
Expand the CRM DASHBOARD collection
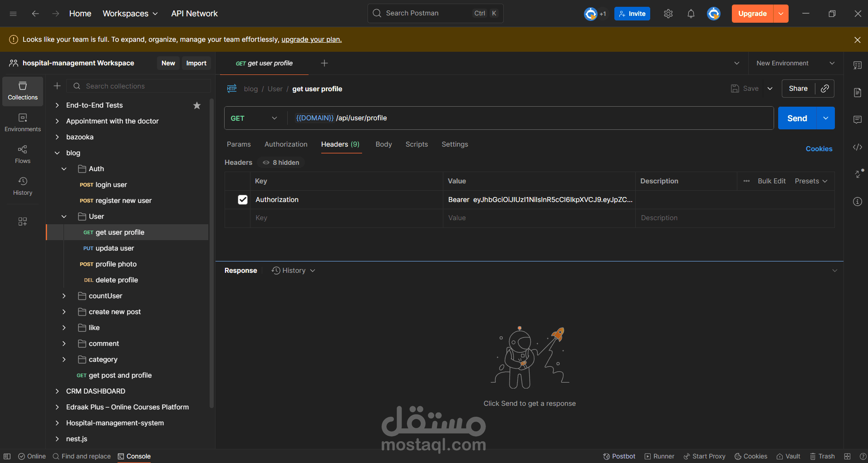[x=57, y=391]
